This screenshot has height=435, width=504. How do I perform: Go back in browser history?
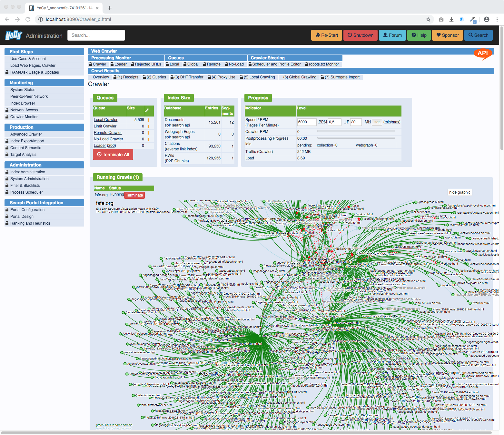pyautogui.click(x=7, y=19)
